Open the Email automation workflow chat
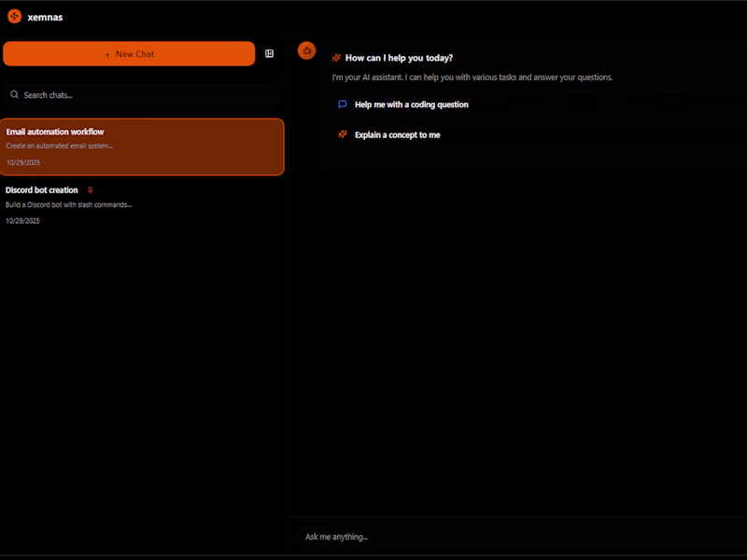Screen dimensions: 747x560 142,147
